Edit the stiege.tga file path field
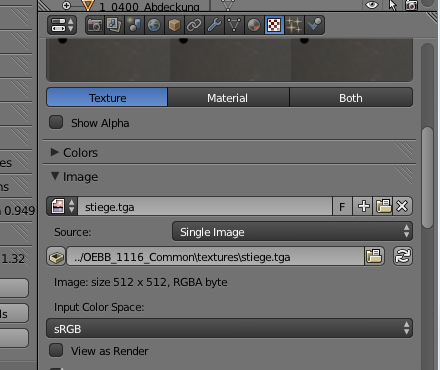440x370 pixels. point(215,256)
